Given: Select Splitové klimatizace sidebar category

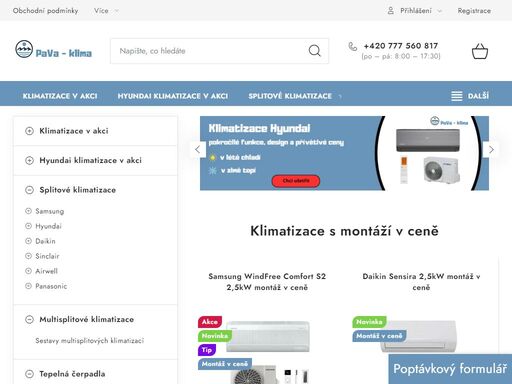Looking at the screenshot, I should pyautogui.click(x=78, y=190).
